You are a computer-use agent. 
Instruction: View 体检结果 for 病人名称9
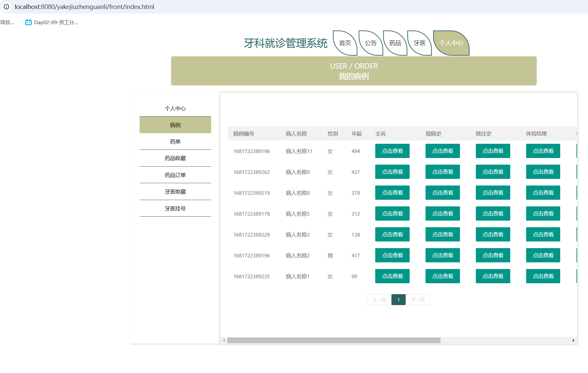pos(543,172)
